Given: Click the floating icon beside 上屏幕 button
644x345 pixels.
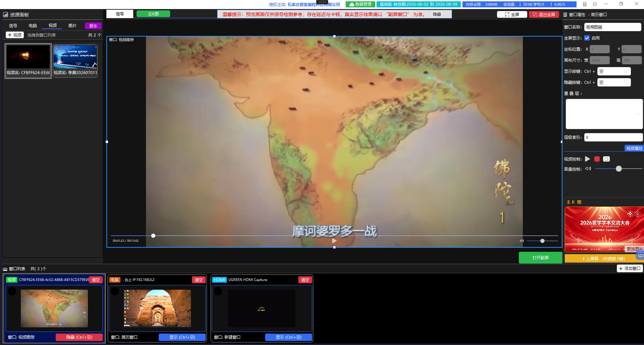Looking at the screenshot, I should (x=641, y=255).
